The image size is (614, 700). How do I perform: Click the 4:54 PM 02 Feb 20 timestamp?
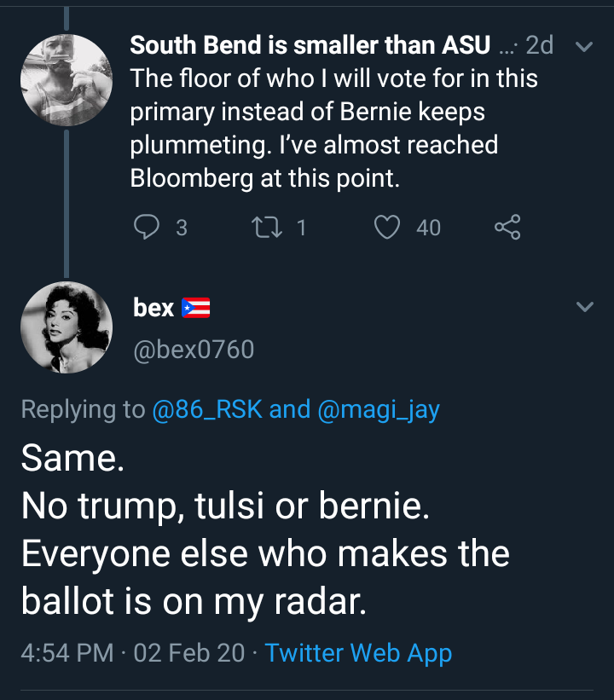click(132, 653)
